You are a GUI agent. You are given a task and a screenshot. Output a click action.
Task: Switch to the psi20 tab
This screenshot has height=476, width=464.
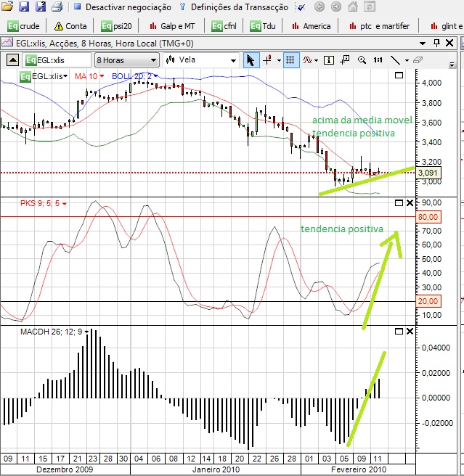point(117,26)
